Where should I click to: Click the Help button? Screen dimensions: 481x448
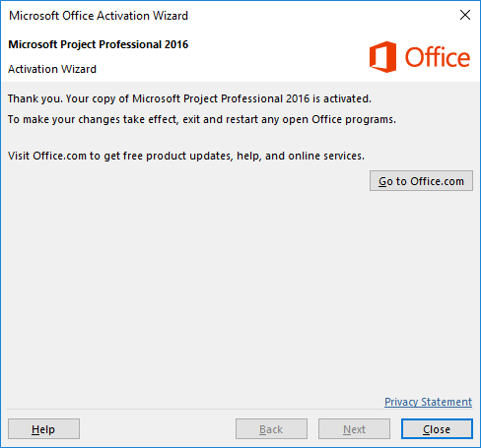click(x=43, y=429)
